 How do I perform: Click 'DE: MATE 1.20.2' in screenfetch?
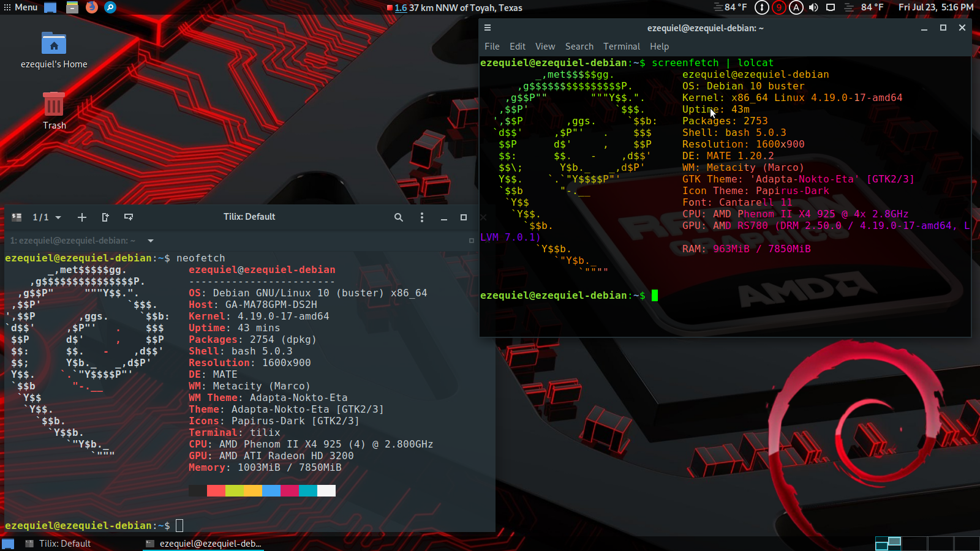(x=728, y=156)
